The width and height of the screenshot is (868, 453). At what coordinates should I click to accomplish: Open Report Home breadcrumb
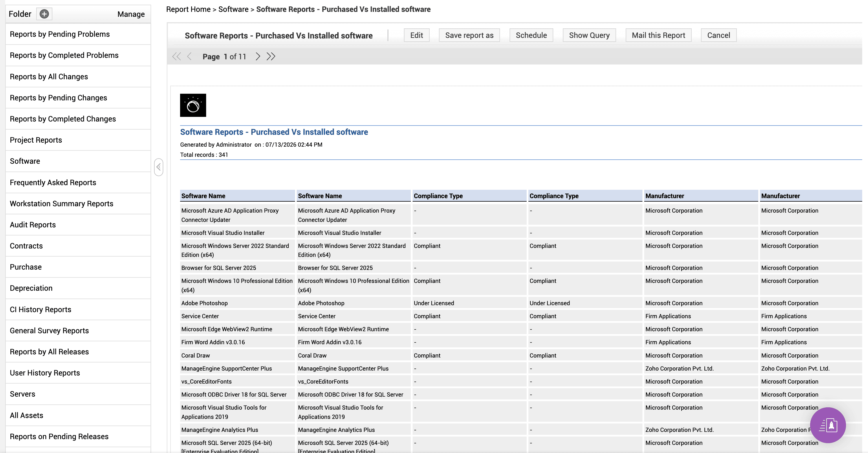[188, 10]
